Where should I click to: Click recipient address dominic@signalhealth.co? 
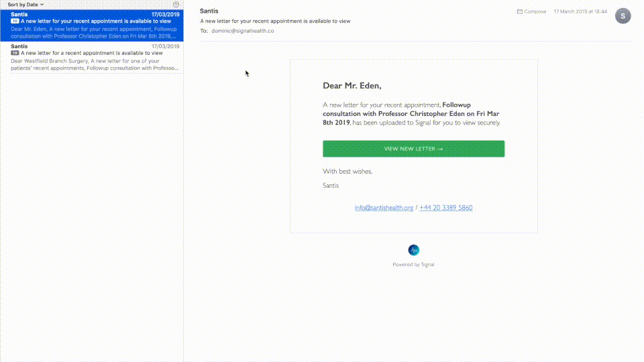pos(243,31)
